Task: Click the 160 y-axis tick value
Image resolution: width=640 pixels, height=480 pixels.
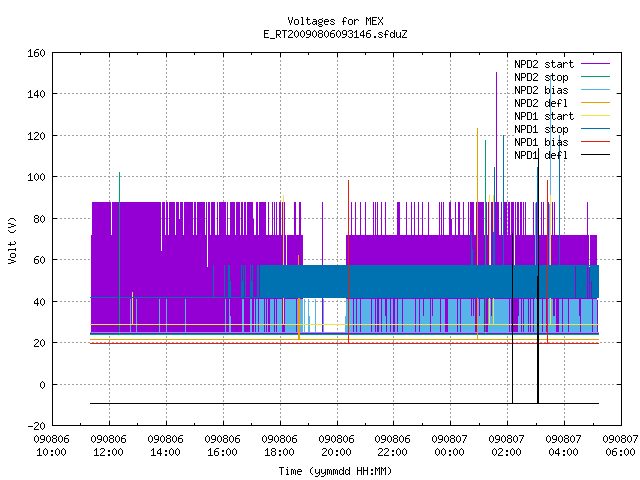Action: 36,53
